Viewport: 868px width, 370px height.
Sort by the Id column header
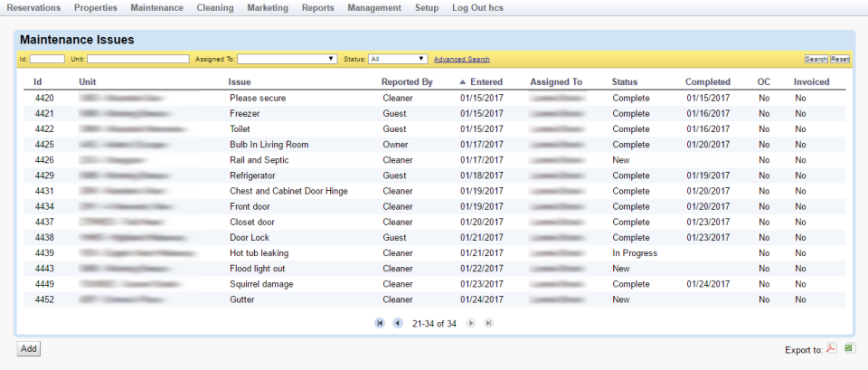point(38,82)
